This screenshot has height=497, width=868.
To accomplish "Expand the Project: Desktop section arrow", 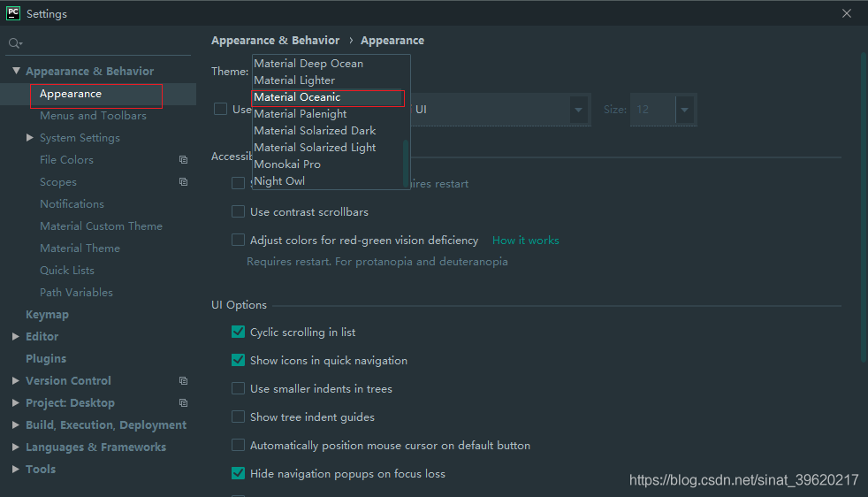I will click(16, 402).
